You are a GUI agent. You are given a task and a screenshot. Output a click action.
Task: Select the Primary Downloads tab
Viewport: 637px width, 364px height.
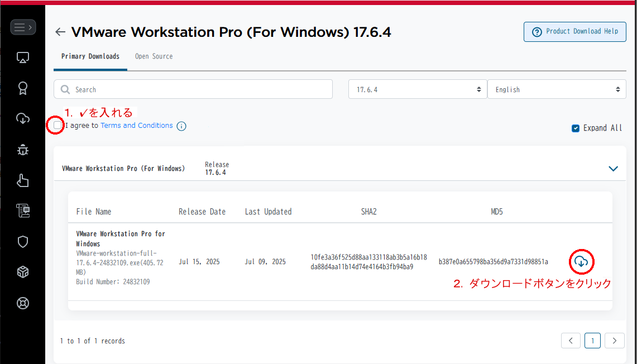click(x=90, y=56)
